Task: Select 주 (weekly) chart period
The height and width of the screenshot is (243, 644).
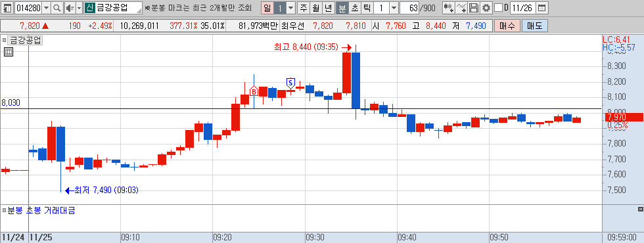Action: [304, 7]
